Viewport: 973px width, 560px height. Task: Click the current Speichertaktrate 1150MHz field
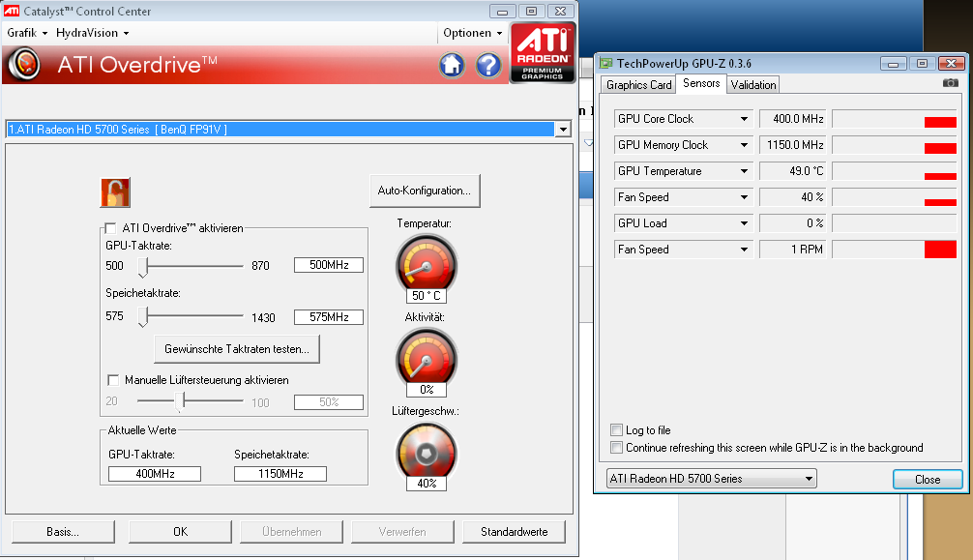tap(280, 474)
